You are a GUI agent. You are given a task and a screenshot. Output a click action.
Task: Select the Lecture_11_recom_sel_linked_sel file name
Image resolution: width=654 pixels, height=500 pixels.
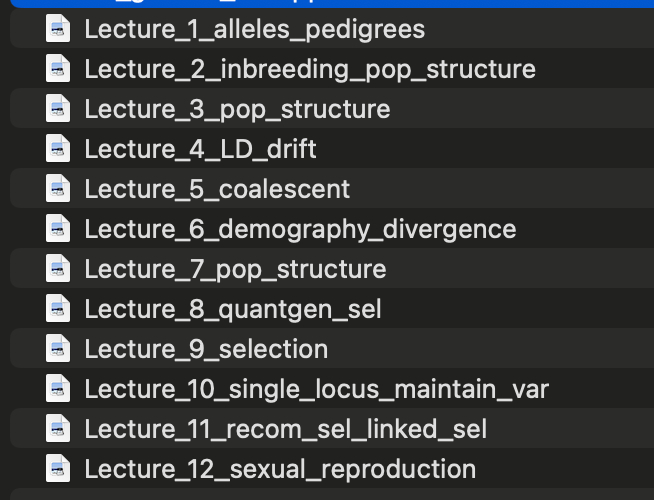point(286,429)
